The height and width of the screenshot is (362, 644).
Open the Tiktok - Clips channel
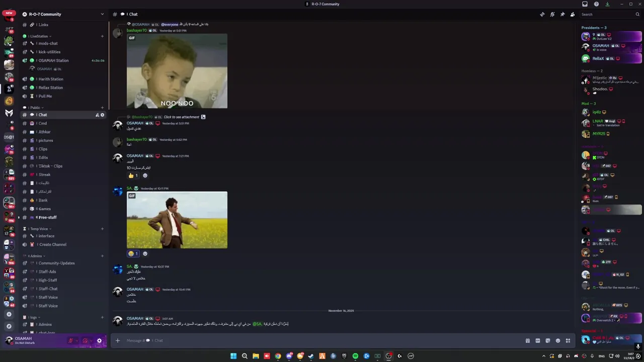tap(63, 166)
